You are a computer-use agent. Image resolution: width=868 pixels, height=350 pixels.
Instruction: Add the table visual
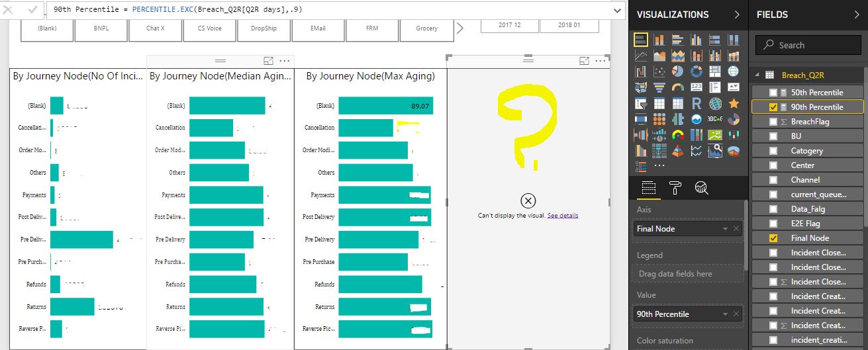(659, 104)
